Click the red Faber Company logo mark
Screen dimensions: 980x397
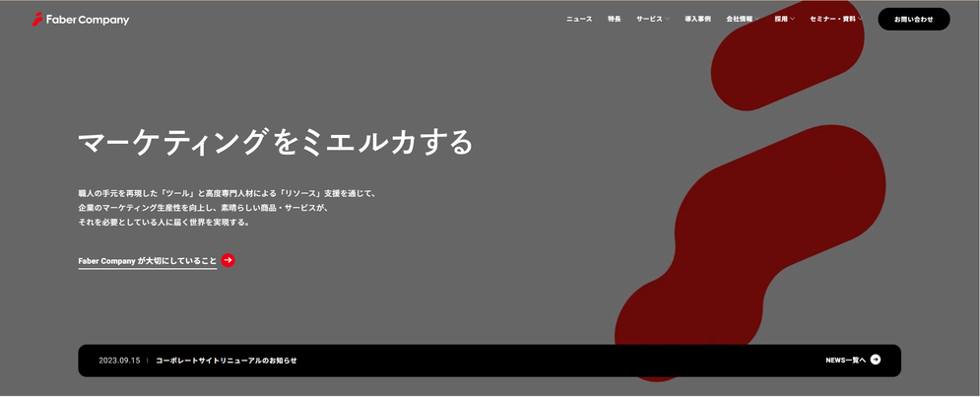pos(37,20)
